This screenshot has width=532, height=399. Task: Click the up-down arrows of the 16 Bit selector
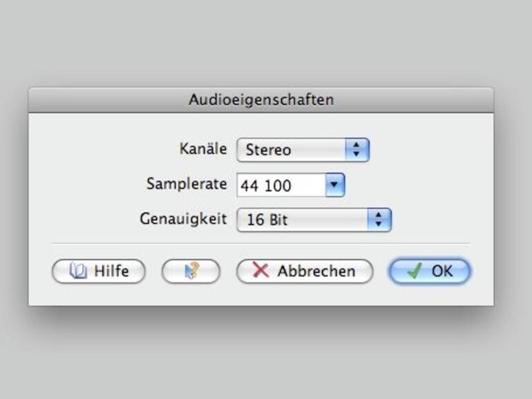(379, 220)
